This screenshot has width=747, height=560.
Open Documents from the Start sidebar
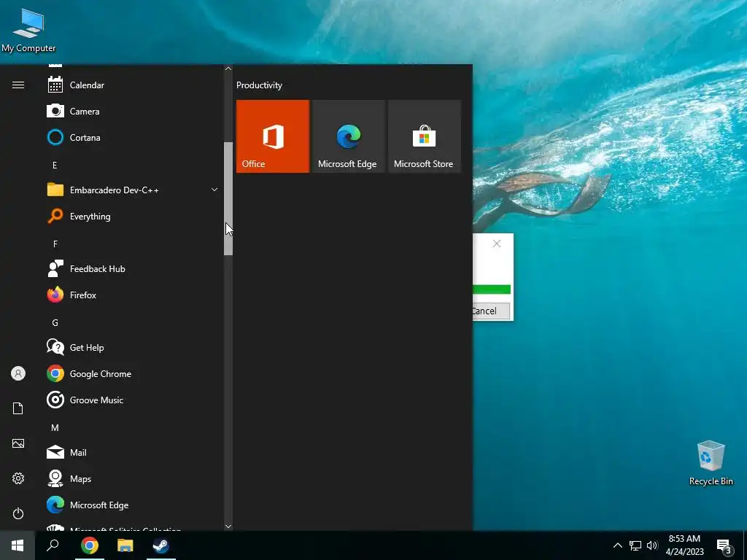click(18, 408)
